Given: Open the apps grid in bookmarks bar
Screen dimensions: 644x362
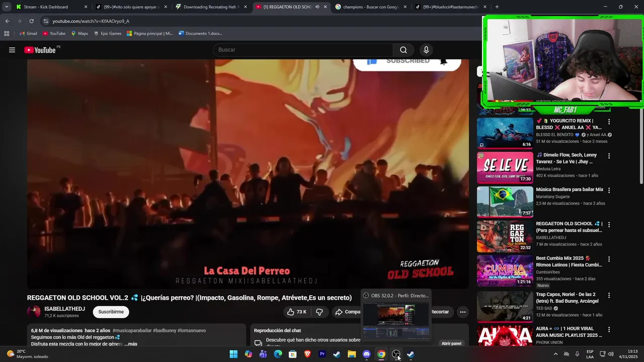Looking at the screenshot, I should (x=7, y=33).
